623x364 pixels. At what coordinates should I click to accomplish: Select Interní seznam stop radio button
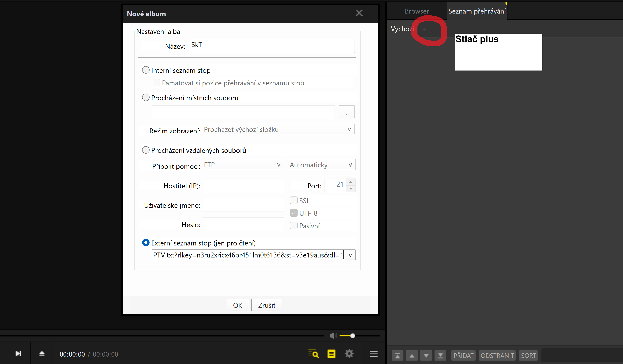click(146, 70)
